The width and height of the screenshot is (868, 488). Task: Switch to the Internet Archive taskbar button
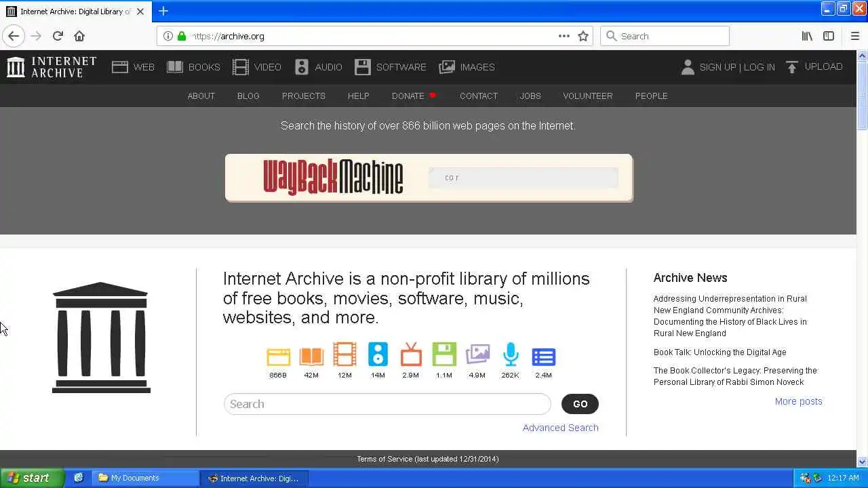[254, 479]
